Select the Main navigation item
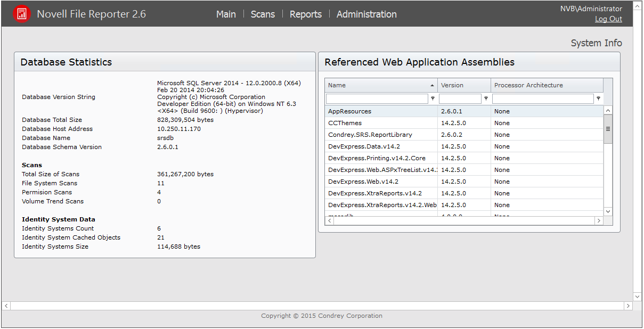 pyautogui.click(x=226, y=14)
